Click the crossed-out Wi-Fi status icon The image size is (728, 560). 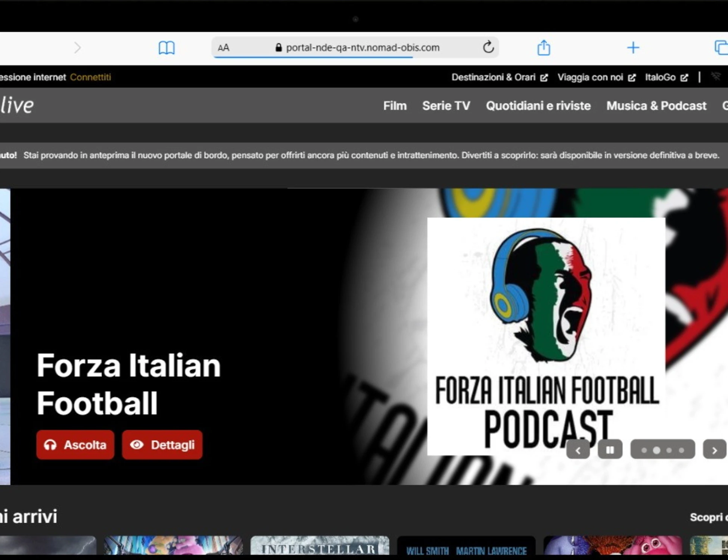(716, 77)
